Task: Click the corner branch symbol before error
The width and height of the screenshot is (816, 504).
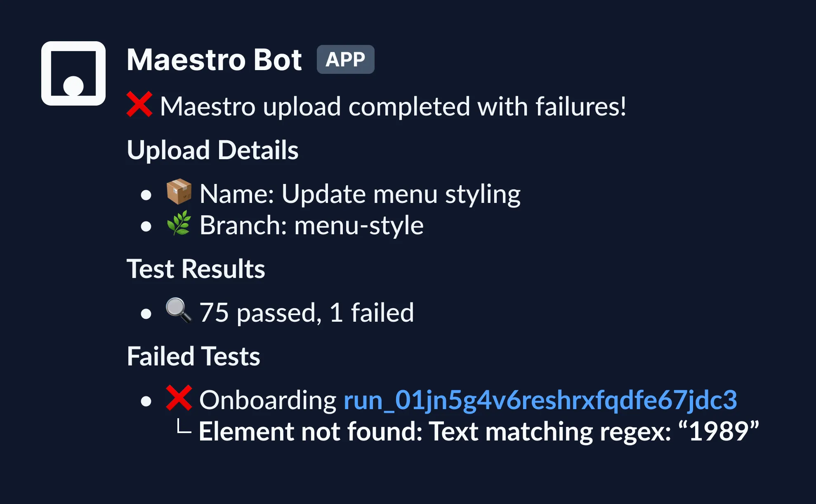Action: [x=184, y=427]
